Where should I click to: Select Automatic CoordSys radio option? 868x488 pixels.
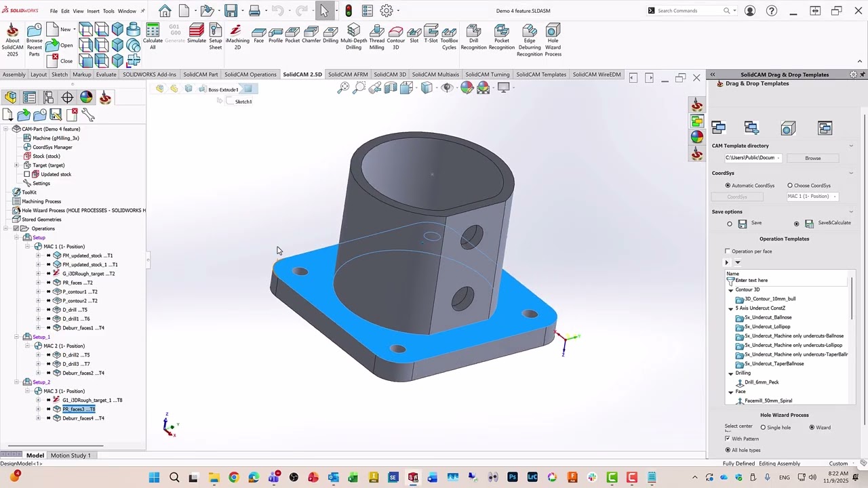click(x=728, y=186)
